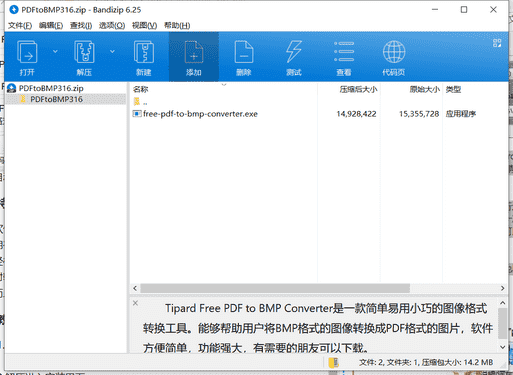Click compressed size value 14,928,422
Image resolution: width=513 pixels, height=375 pixels.
356,114
